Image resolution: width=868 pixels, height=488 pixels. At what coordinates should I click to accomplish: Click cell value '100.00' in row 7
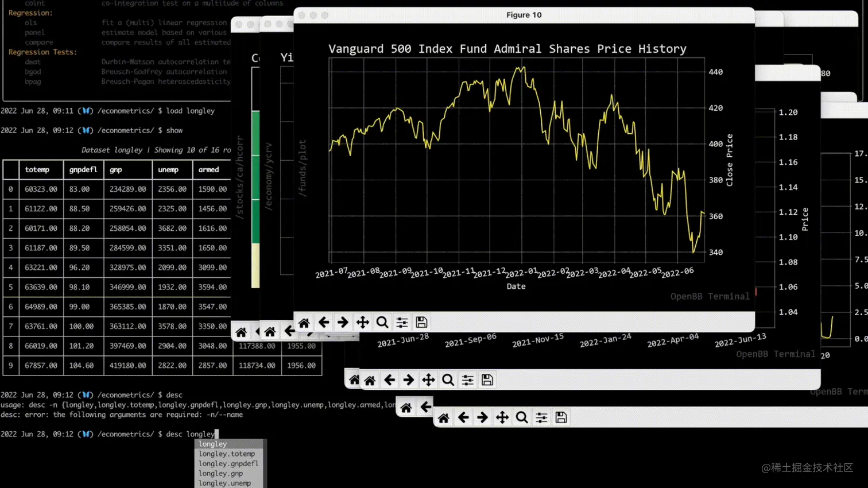point(81,326)
